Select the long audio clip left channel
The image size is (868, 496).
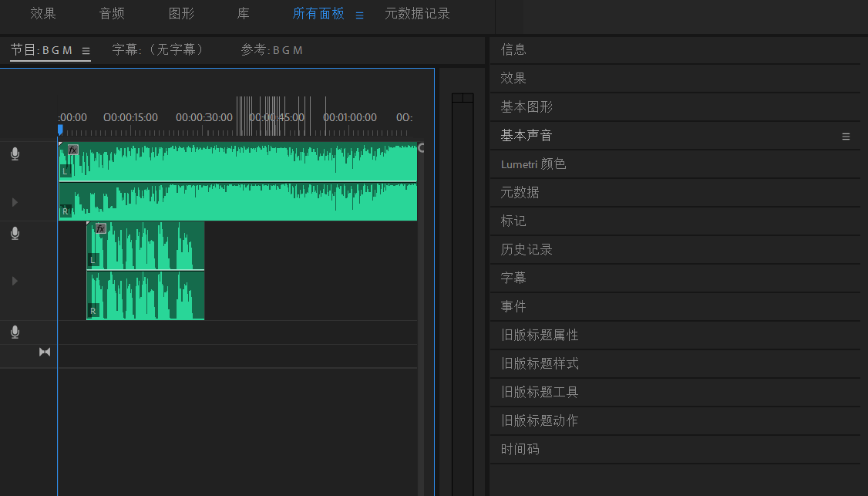(238, 162)
